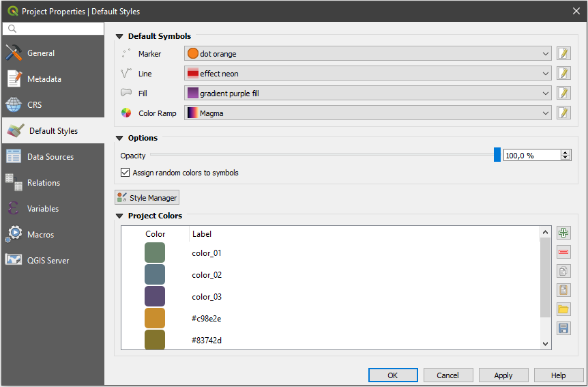Edit the default Marker symbol

[x=563, y=54]
